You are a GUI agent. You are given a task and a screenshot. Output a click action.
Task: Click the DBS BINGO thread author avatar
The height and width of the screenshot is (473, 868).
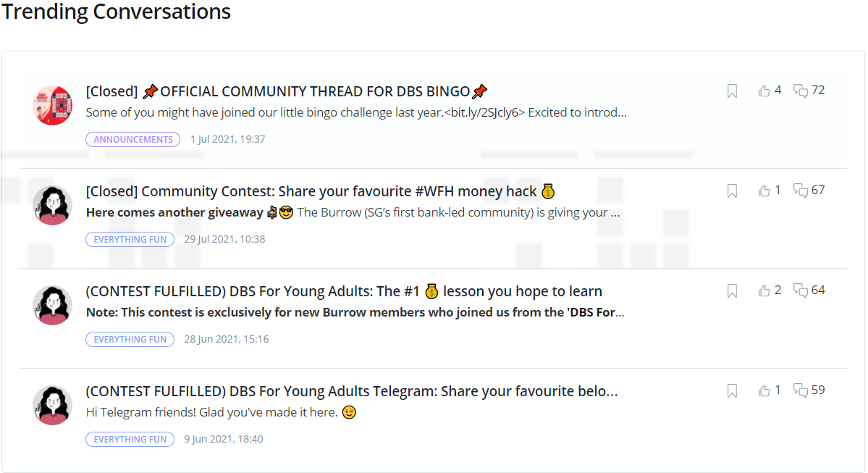[53, 106]
